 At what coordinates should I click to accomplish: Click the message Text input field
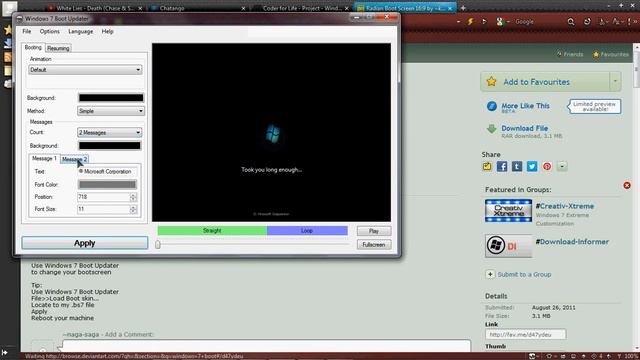coord(107,171)
